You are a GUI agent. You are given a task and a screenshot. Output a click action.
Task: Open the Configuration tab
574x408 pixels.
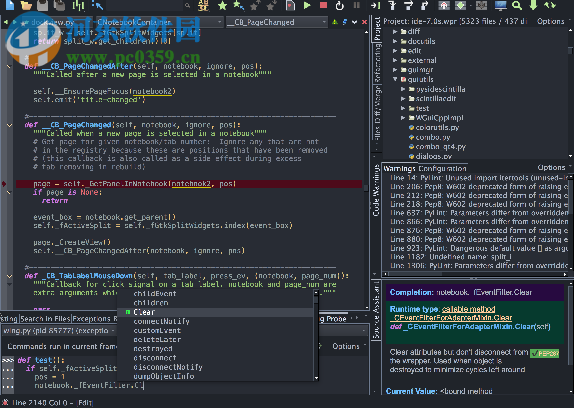[x=442, y=168]
